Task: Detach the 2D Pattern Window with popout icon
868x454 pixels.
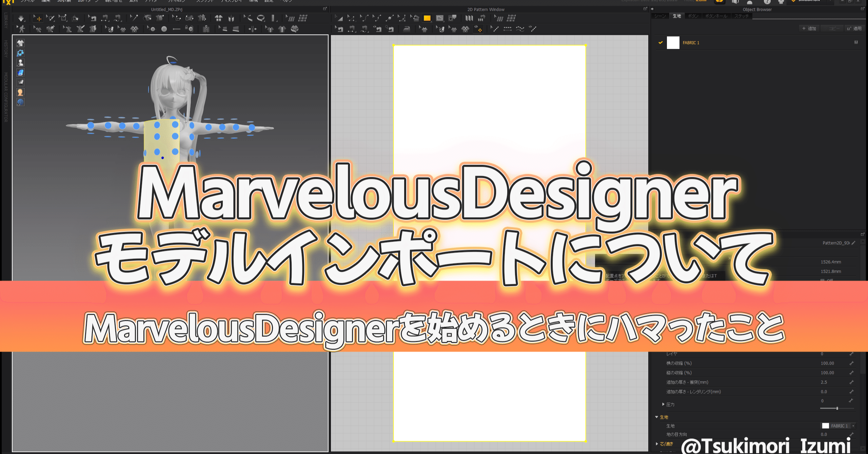Action: (x=645, y=9)
